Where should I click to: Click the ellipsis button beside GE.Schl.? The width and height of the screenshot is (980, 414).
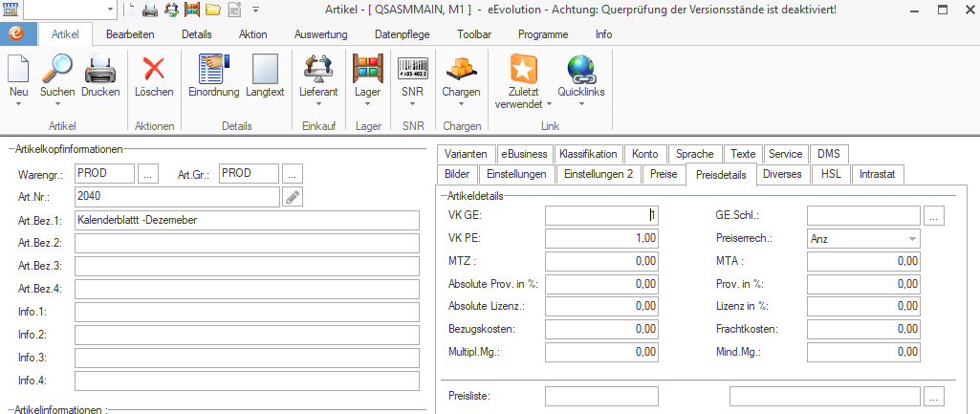934,216
